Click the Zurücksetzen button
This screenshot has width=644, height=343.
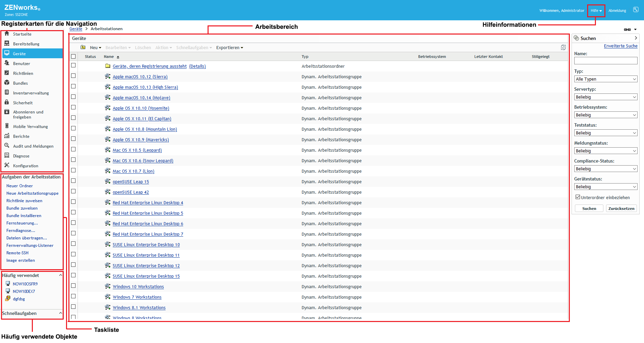pos(621,208)
